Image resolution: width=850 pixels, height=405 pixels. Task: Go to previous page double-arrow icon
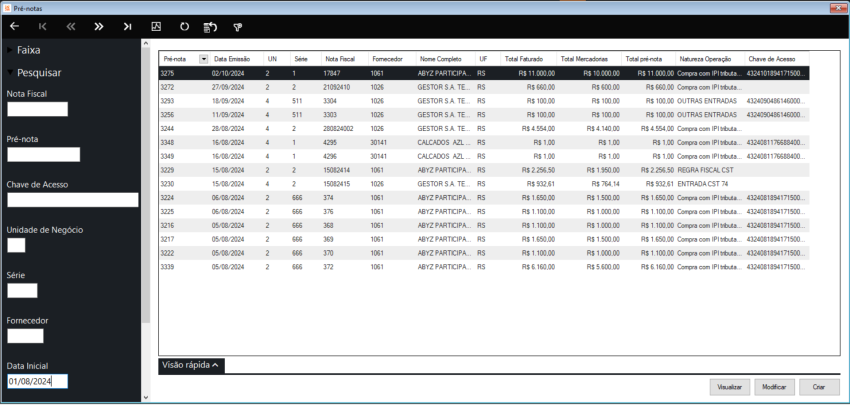(x=70, y=27)
